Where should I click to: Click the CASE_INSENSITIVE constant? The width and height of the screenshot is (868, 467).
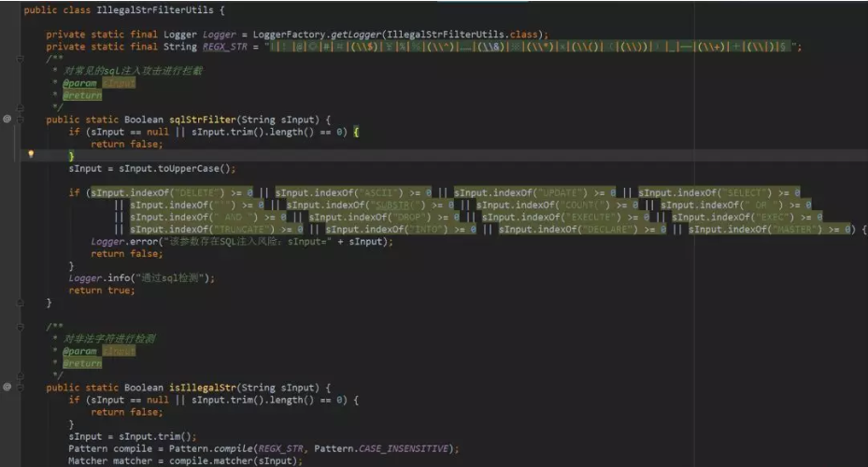click(x=404, y=448)
